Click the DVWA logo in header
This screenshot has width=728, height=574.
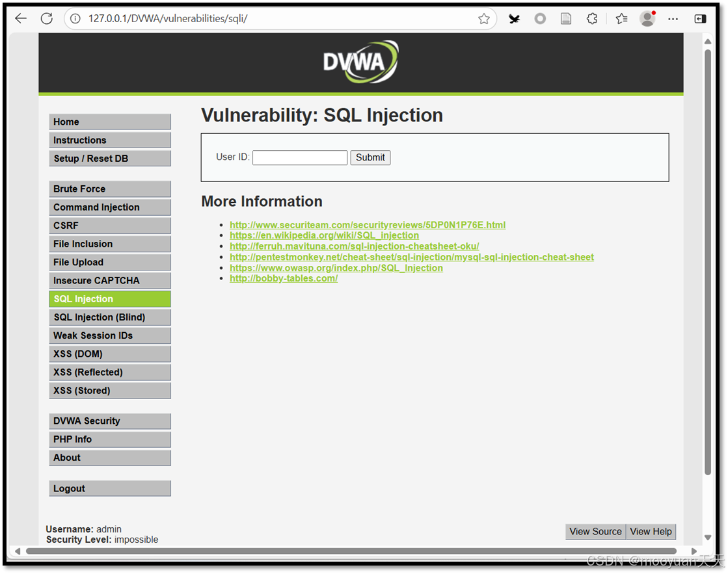coord(361,62)
